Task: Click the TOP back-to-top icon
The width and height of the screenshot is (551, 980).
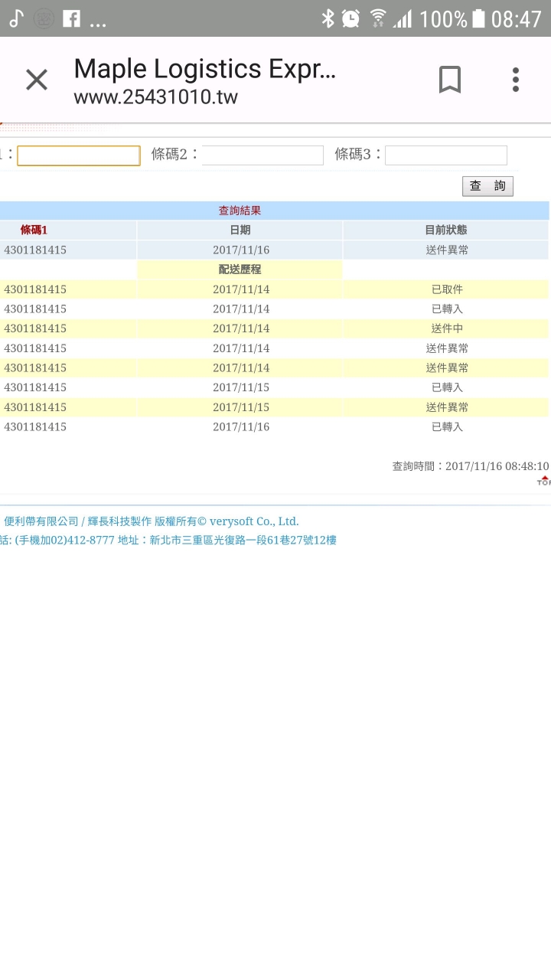Action: 544,481
